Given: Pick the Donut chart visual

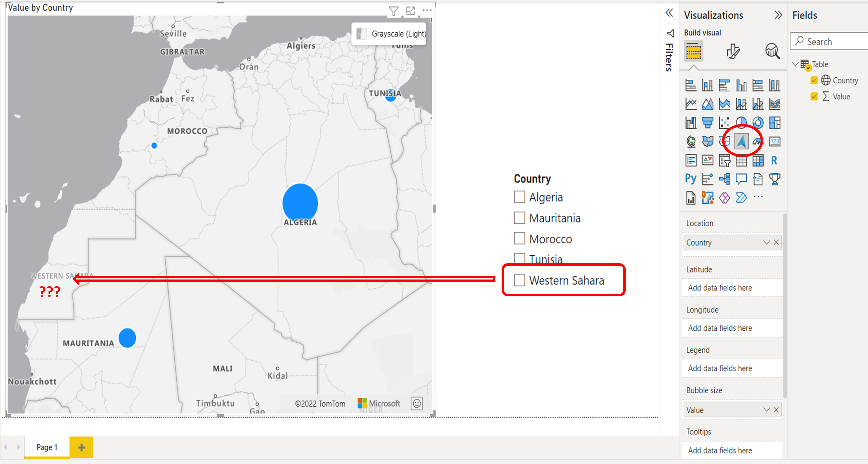Looking at the screenshot, I should click(x=758, y=123).
